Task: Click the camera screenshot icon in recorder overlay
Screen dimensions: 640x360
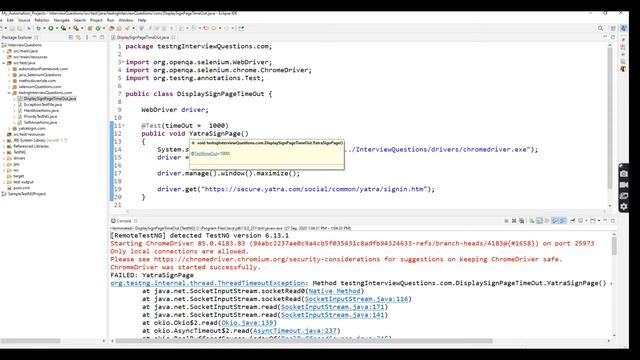Action: [624, 174]
